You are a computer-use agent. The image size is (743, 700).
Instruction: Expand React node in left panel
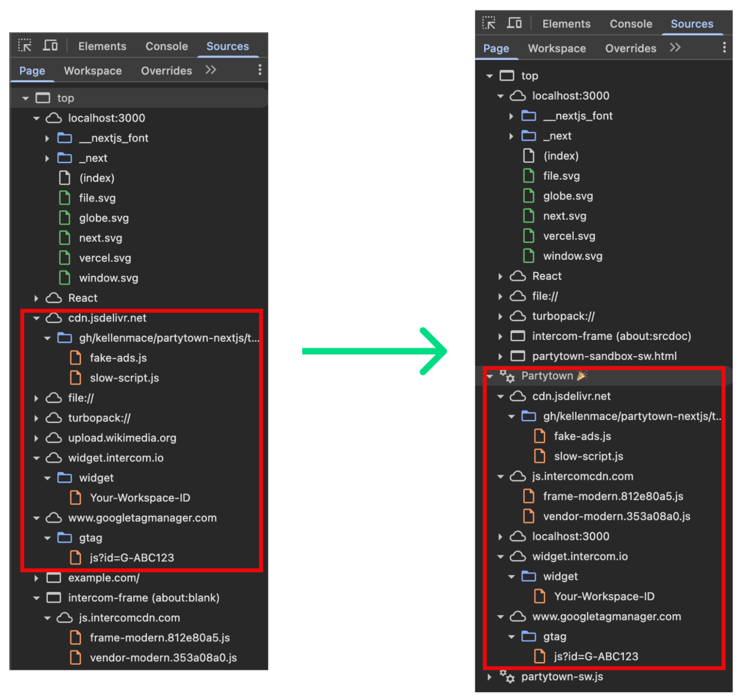tap(36, 298)
